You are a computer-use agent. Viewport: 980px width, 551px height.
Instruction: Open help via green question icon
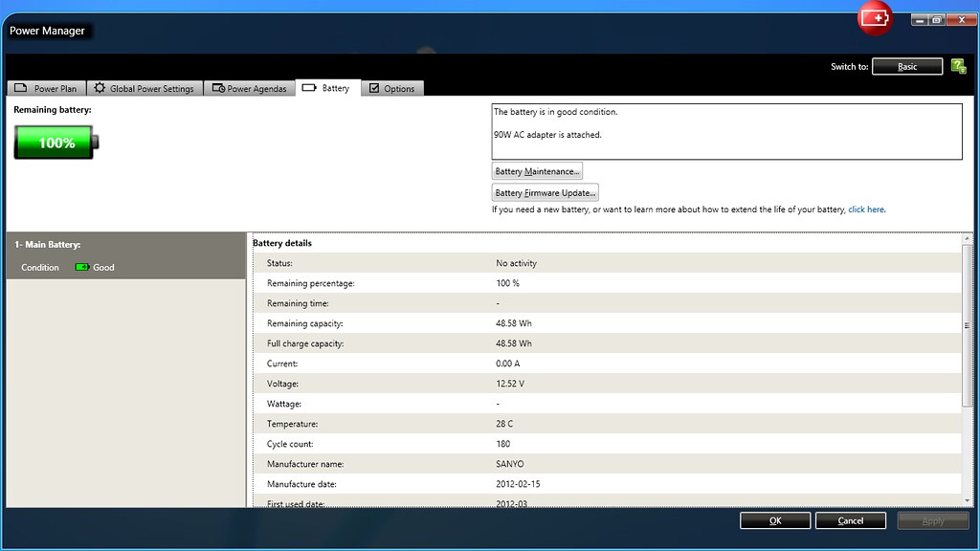pyautogui.click(x=958, y=66)
